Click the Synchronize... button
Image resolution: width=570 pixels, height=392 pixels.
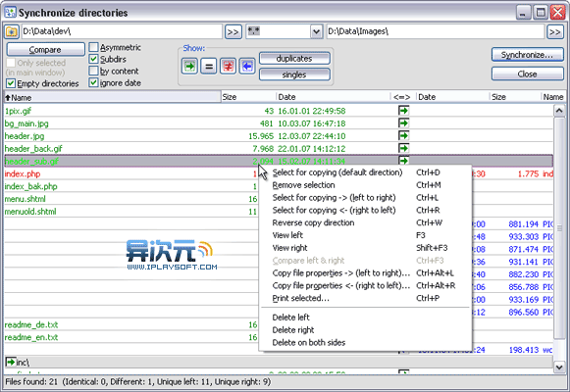click(x=527, y=55)
